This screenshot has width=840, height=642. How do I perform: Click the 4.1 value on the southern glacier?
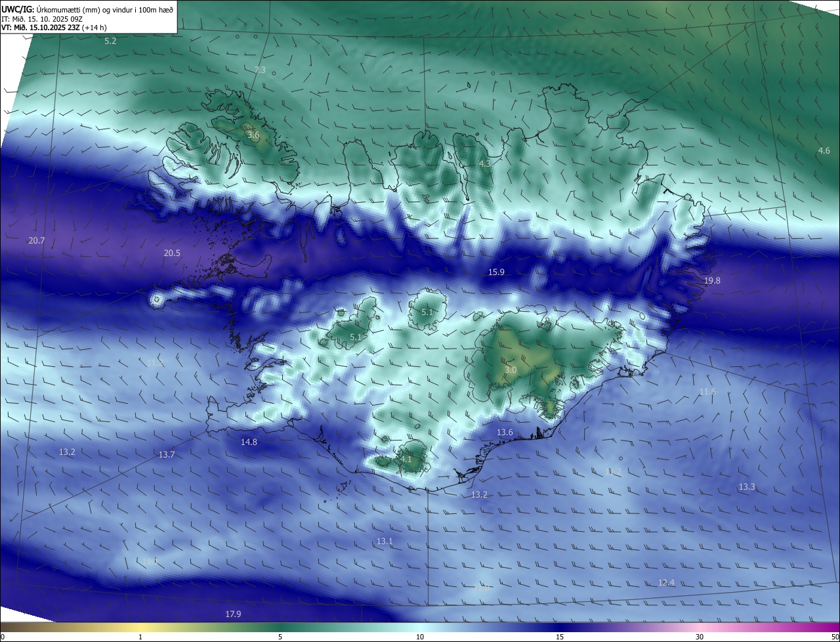[x=406, y=460]
